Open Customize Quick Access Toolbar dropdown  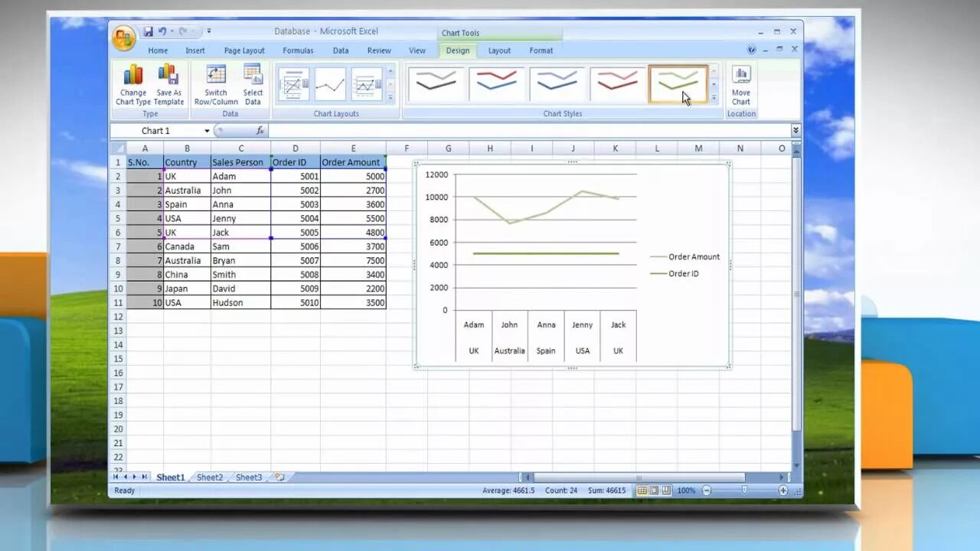[x=209, y=31]
